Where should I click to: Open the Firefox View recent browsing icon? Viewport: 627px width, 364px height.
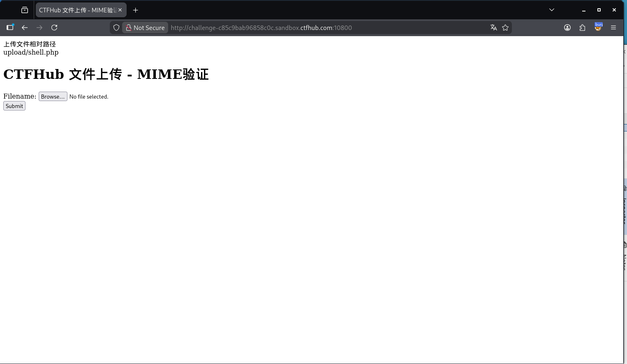point(25,10)
